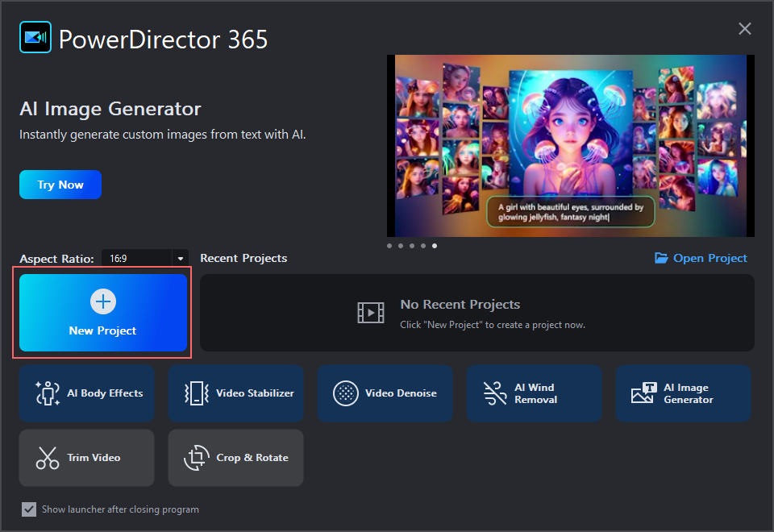
Task: Select the fifth banner slide dot
Action: pyautogui.click(x=435, y=246)
